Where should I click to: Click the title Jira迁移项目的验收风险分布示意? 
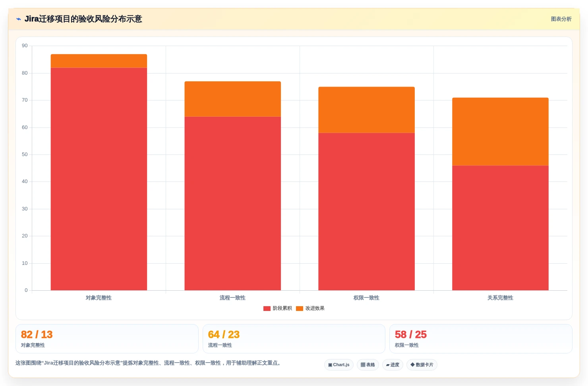[83, 19]
